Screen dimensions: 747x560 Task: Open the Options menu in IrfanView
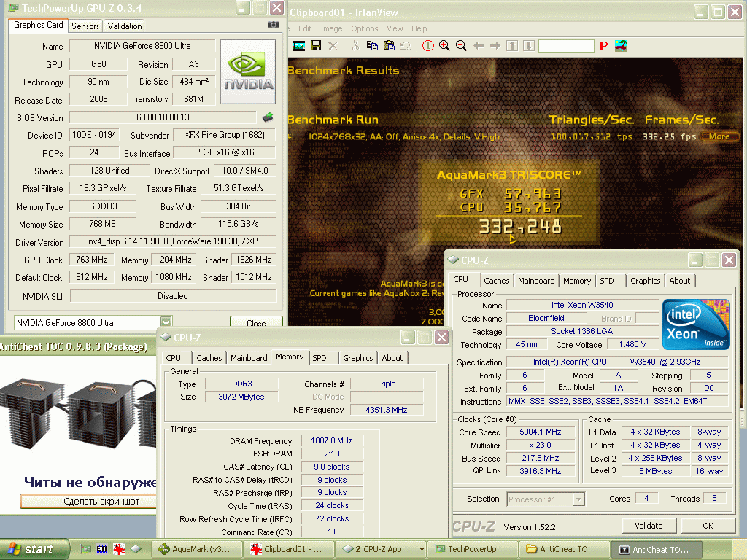coord(365,28)
